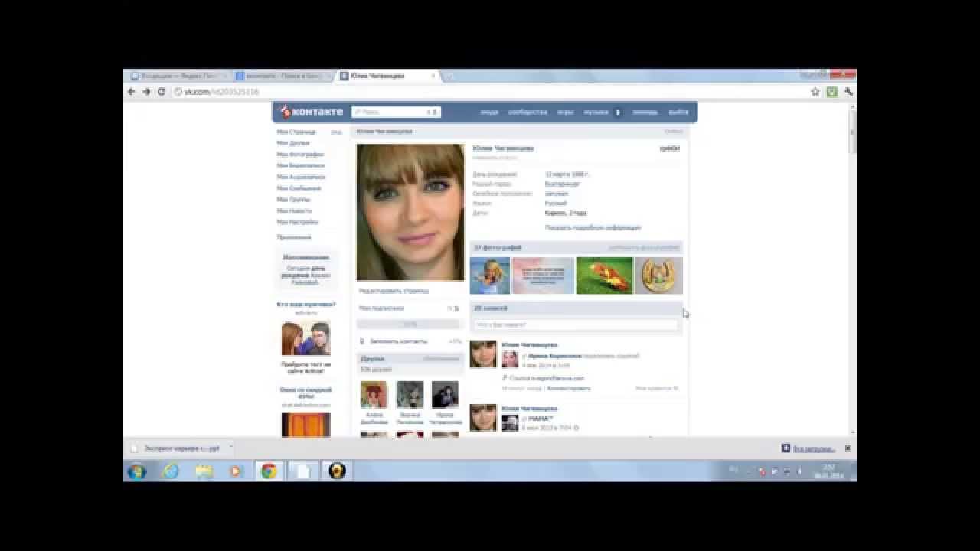The image size is (980, 551).
Task: Click 'Все загрузки...' in the downloads bar
Action: (812, 448)
